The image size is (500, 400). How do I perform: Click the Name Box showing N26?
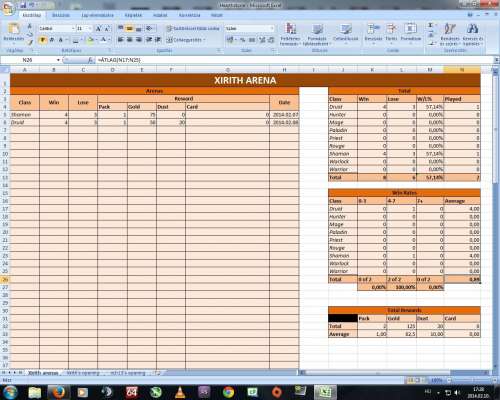point(28,60)
